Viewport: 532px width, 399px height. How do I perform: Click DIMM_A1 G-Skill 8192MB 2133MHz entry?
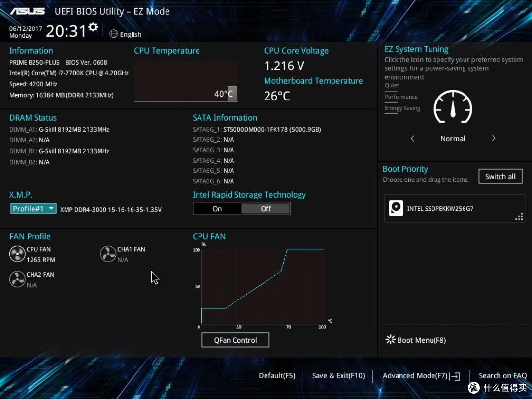pyautogui.click(x=60, y=129)
